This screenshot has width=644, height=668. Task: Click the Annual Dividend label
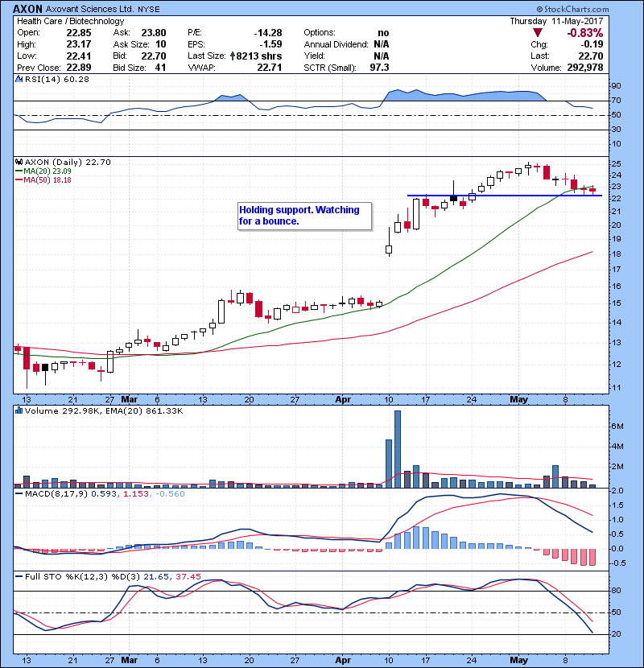[336, 44]
